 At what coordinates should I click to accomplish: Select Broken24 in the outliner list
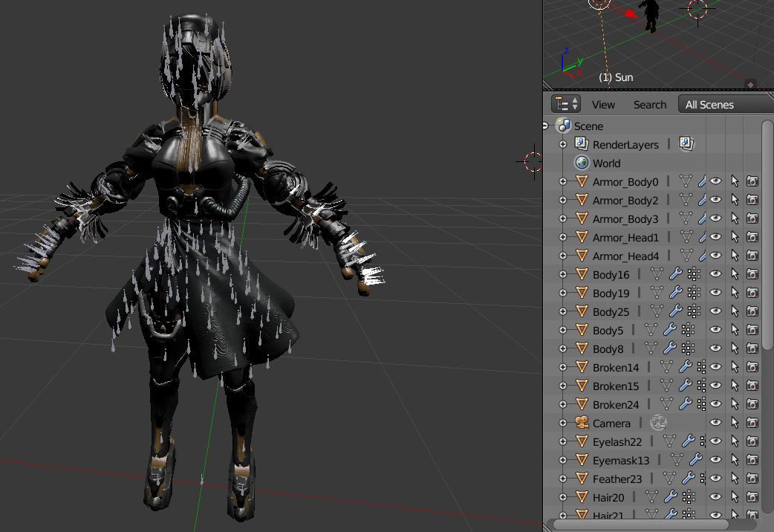coord(616,404)
